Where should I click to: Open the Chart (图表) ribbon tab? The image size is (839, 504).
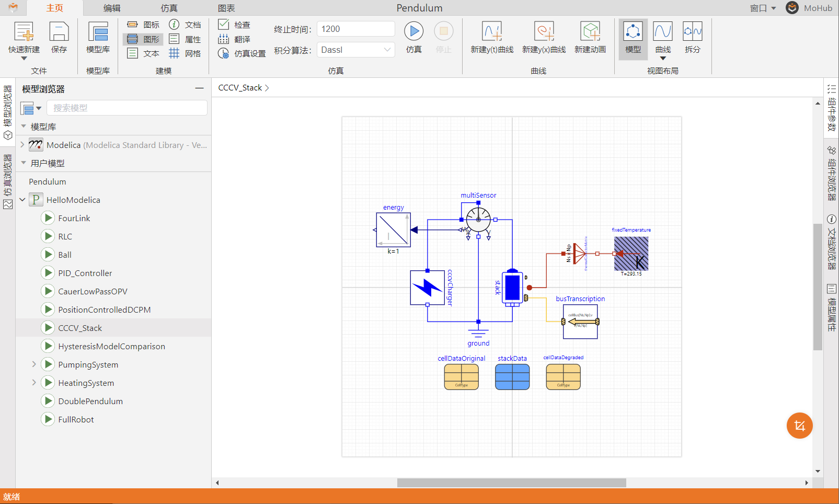226,8
